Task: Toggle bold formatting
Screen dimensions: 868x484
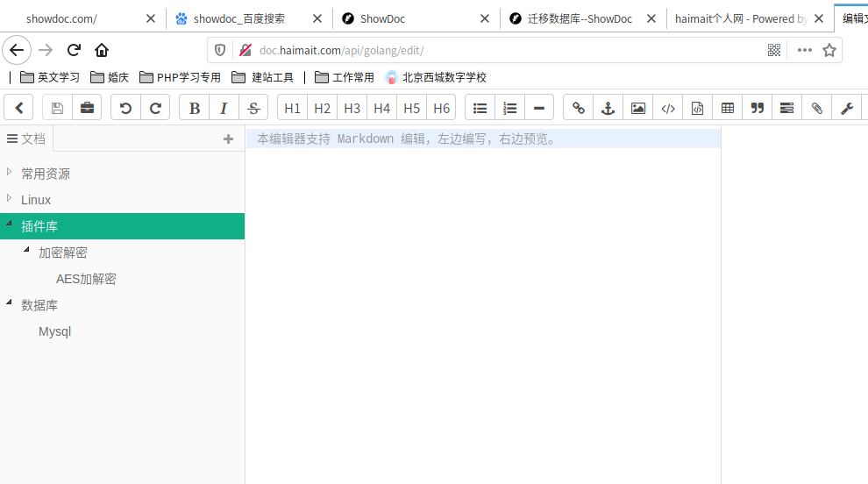Action: [x=194, y=108]
